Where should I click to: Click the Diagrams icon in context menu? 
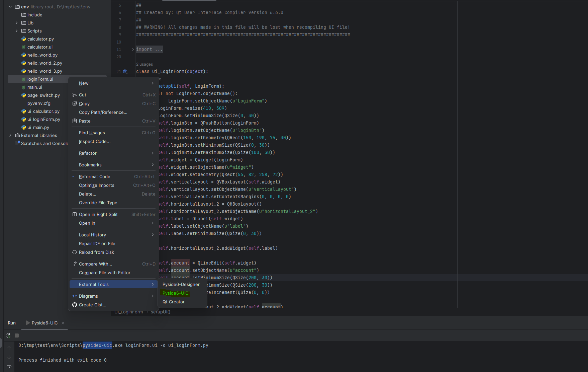[75, 296]
